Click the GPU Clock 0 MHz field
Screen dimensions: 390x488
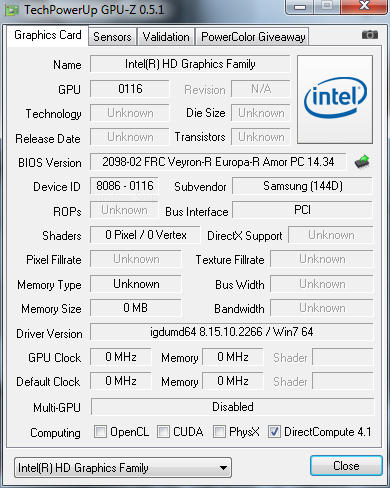click(x=121, y=357)
